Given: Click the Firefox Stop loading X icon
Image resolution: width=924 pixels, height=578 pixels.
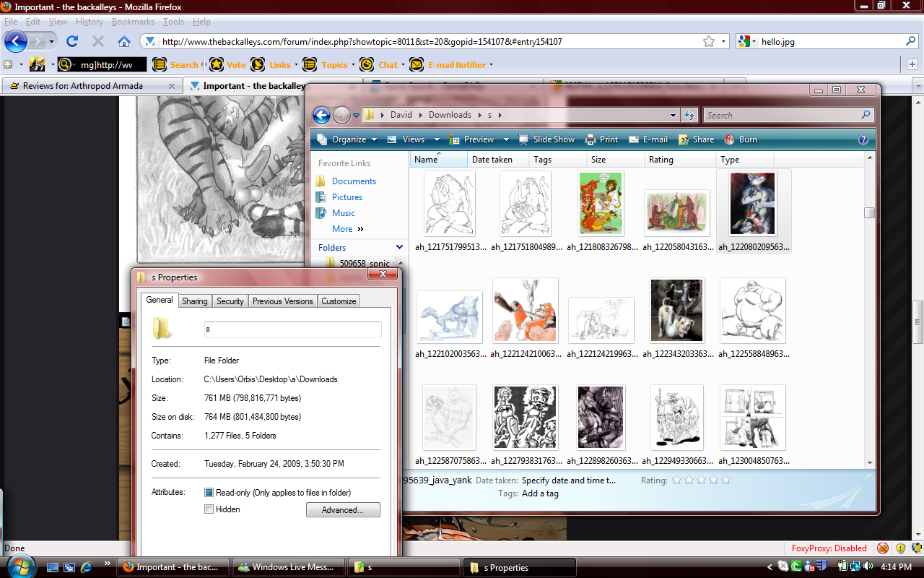Looking at the screenshot, I should click(98, 41).
